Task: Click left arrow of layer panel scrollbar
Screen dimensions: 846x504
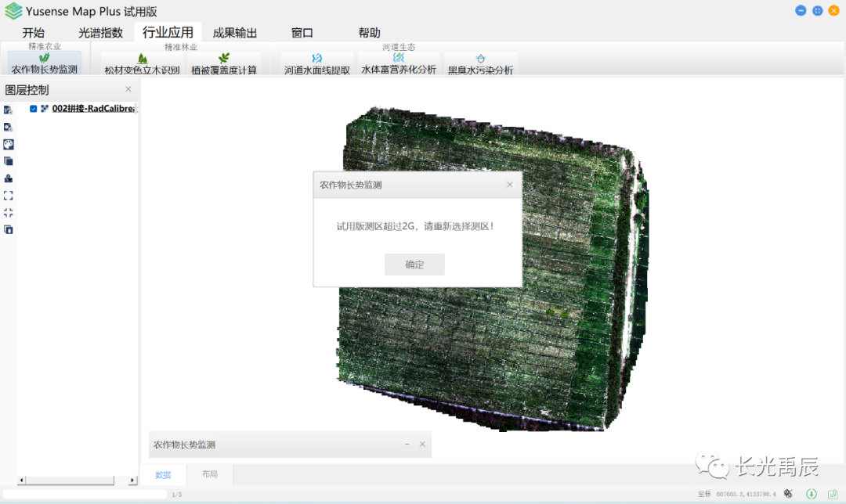Action: [22, 480]
